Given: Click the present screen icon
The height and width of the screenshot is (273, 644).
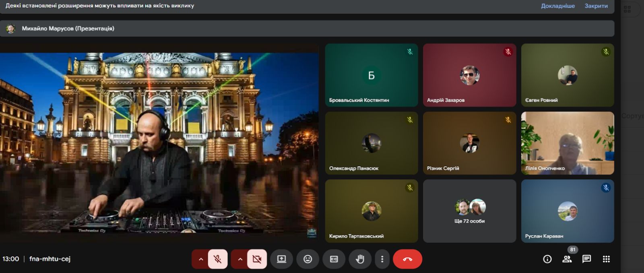Looking at the screenshot, I should 281,259.
